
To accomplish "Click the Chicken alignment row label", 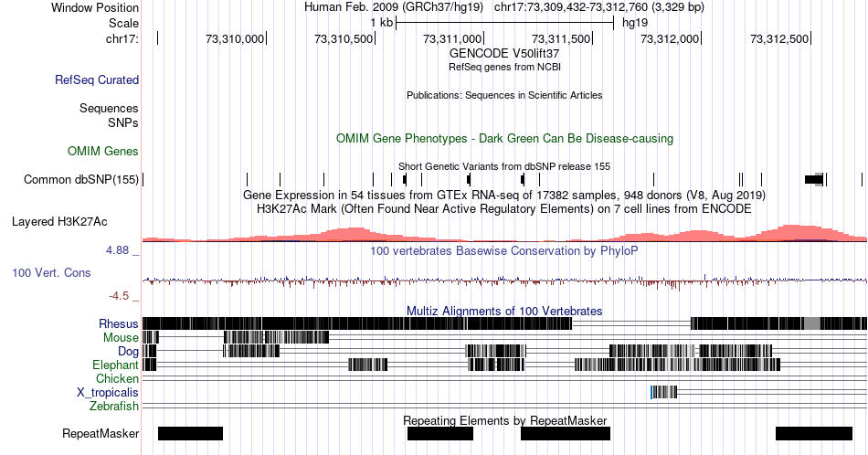I will point(117,378).
